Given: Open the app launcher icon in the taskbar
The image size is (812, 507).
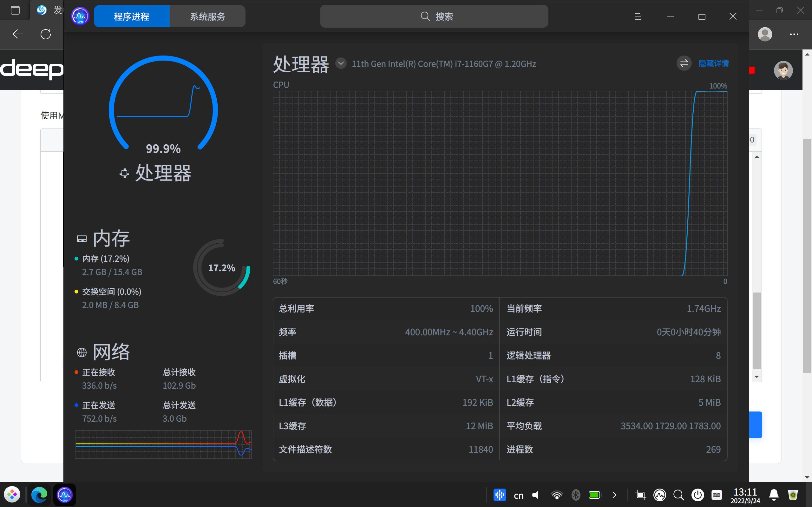Looking at the screenshot, I should point(12,495).
